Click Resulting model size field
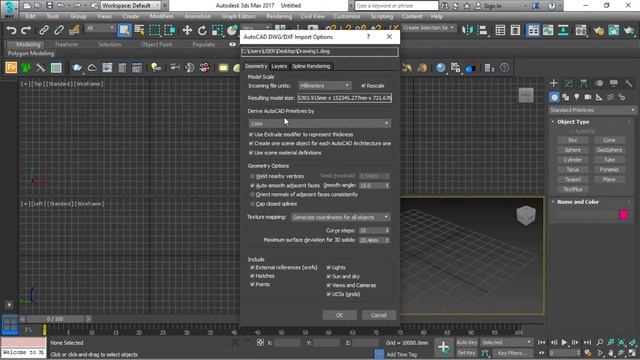 pos(344,98)
